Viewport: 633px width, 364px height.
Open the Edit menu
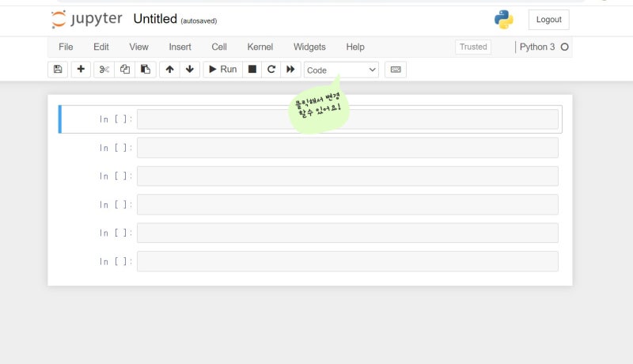(x=101, y=47)
